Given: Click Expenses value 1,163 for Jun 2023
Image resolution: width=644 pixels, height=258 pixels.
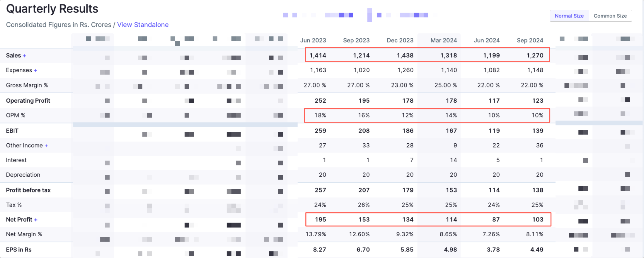Looking at the screenshot, I should (318, 70).
